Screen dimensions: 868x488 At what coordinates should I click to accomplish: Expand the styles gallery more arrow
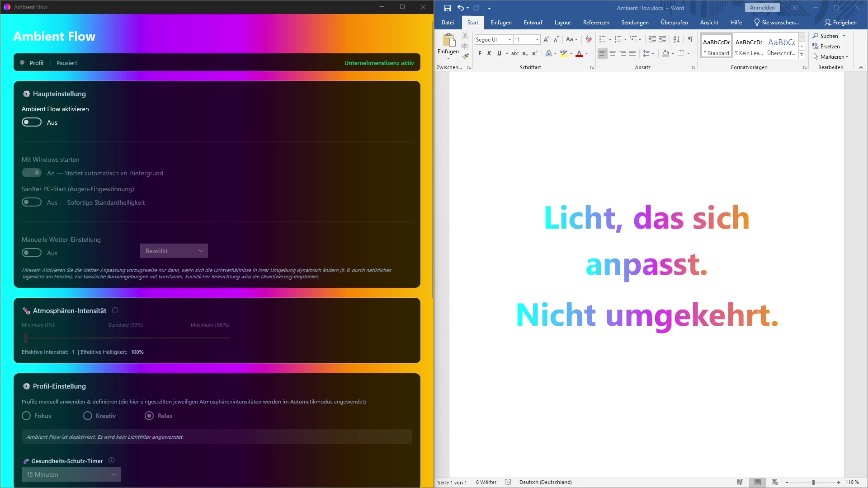click(x=802, y=55)
